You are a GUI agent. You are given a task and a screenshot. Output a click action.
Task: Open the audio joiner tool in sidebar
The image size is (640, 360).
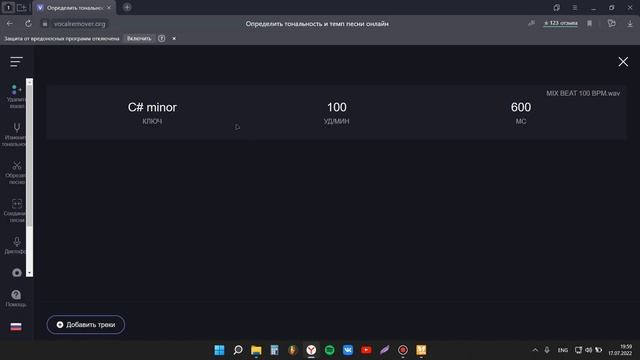pyautogui.click(x=16, y=211)
